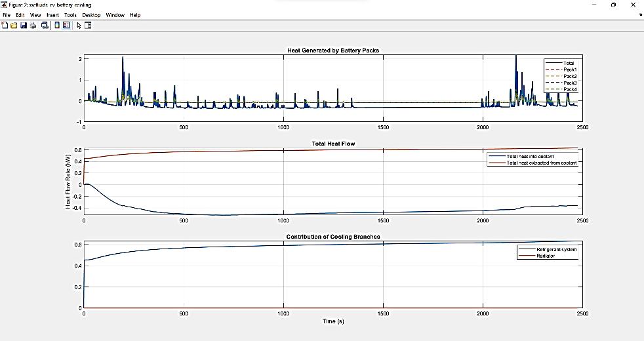Screen dimensions: 644x341
Task: Click the dock figure arrow below Close
Action: [640, 15]
